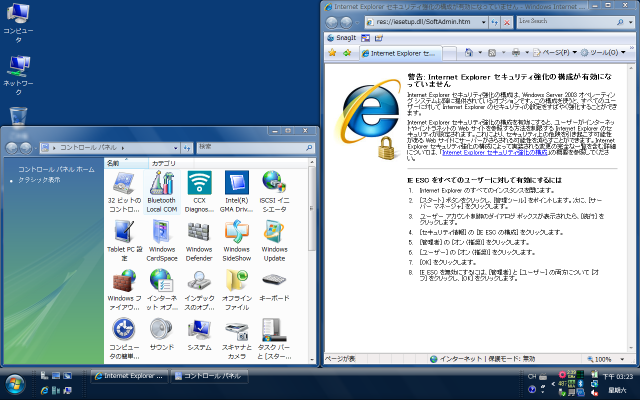640x400 pixels.
Task: Sort by 名前 column header
Action: [x=126, y=163]
